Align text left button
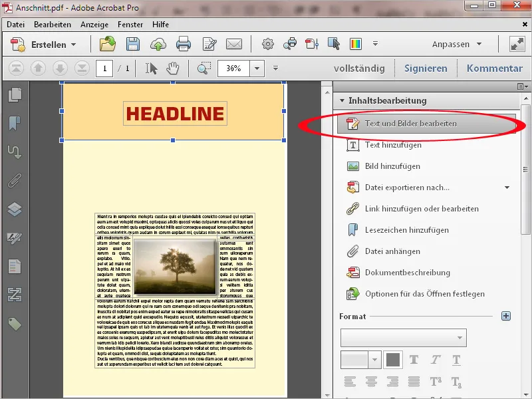 [350, 381]
